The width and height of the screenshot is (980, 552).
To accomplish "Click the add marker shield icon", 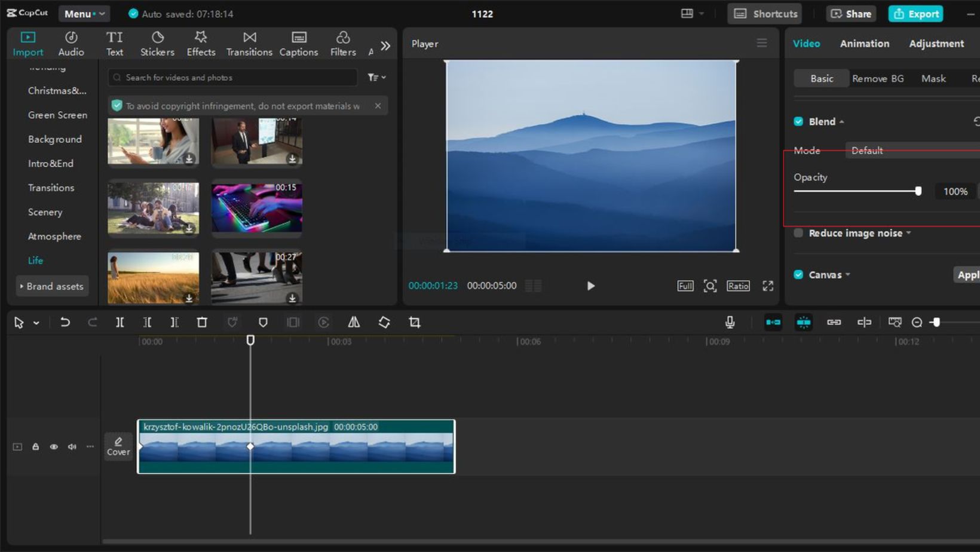I will [x=263, y=323].
